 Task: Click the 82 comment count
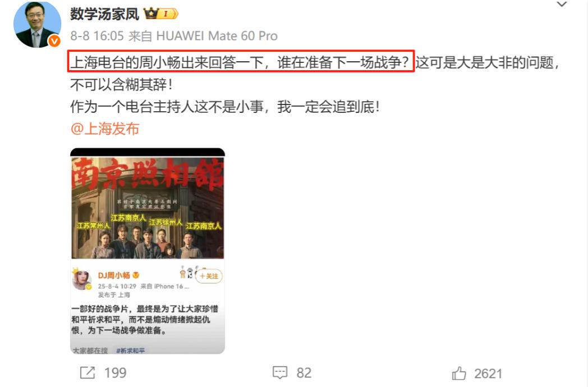(x=304, y=373)
